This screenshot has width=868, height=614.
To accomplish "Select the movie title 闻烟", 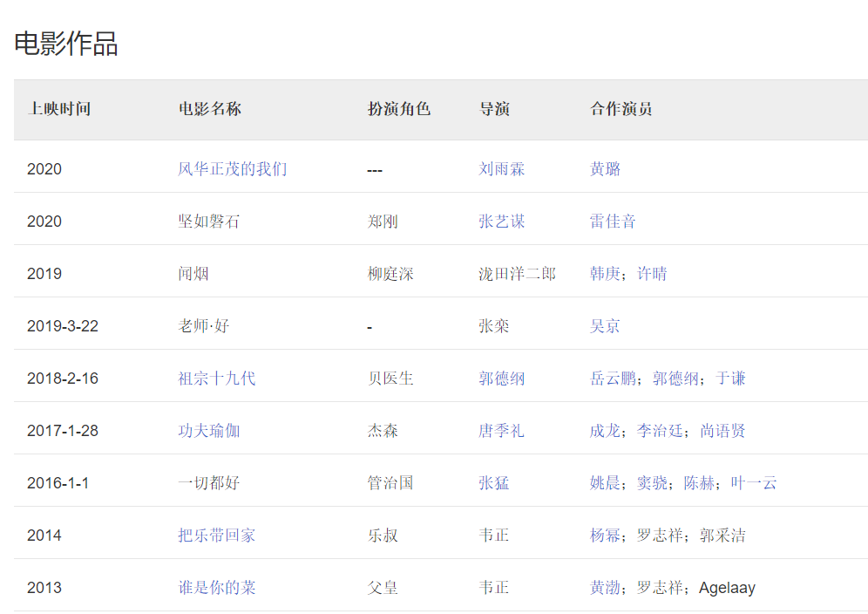I will pyautogui.click(x=193, y=273).
